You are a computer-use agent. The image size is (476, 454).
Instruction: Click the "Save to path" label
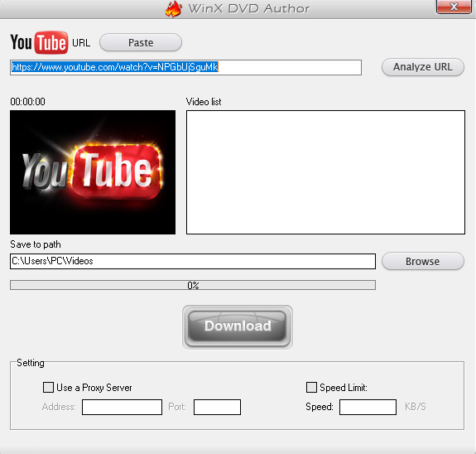[36, 244]
